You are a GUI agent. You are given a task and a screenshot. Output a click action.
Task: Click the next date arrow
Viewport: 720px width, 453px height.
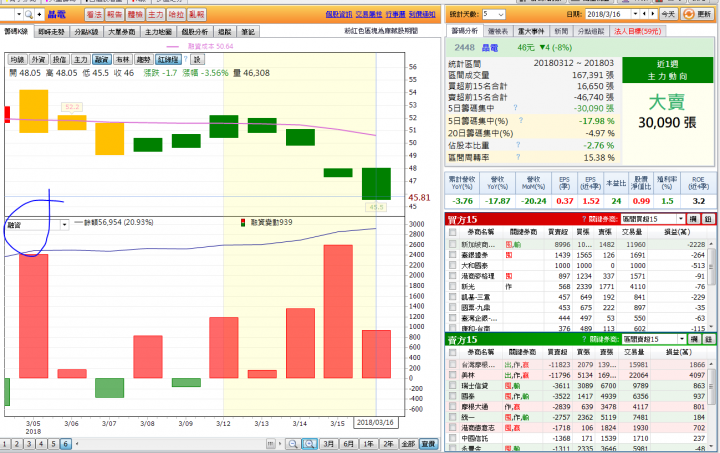(653, 14)
